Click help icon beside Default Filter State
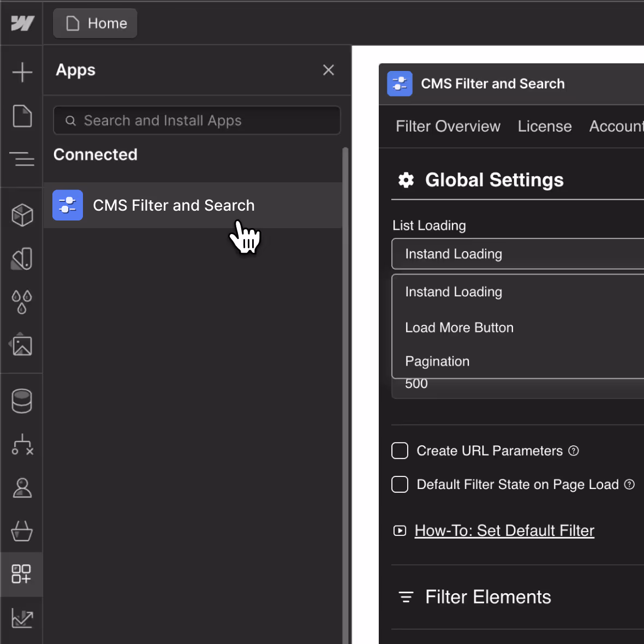644x644 pixels. tap(629, 484)
